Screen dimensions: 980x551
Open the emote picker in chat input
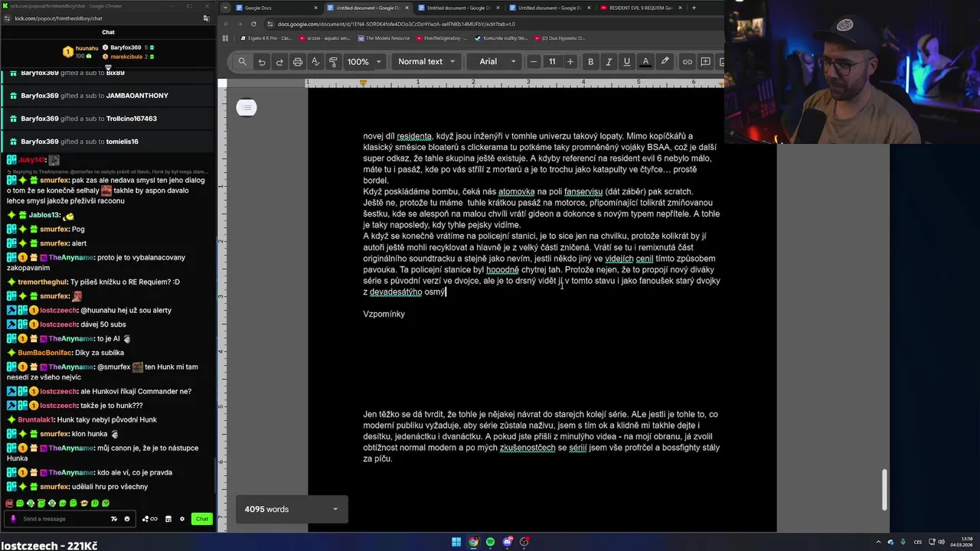click(127, 519)
